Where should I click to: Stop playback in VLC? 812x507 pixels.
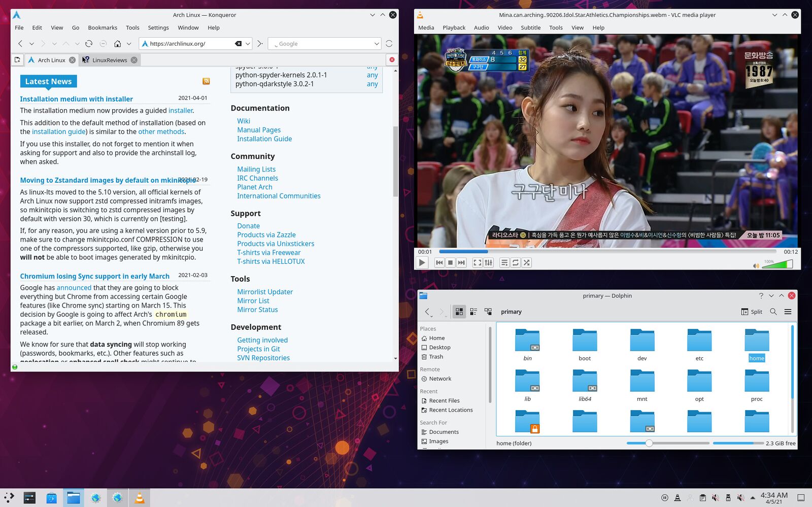pyautogui.click(x=451, y=262)
